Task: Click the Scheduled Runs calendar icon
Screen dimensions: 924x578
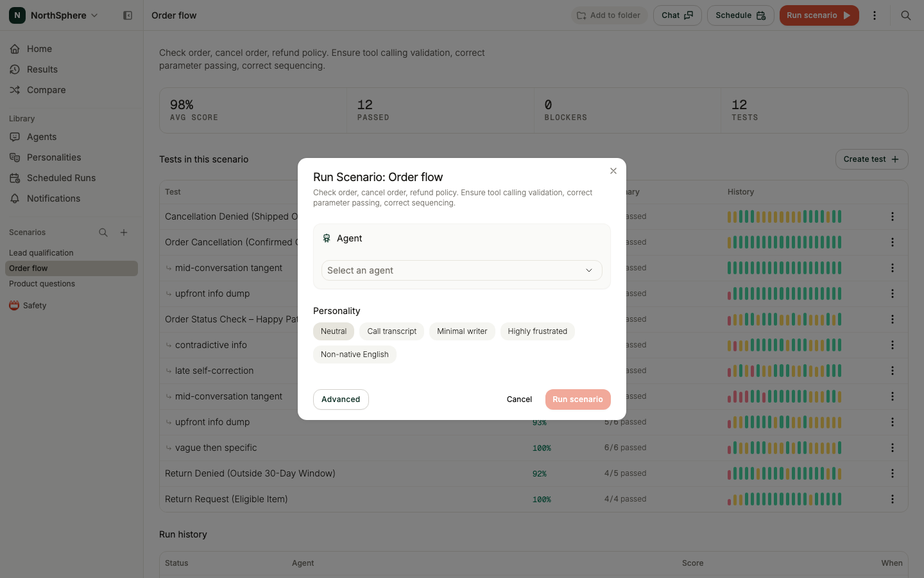Action: [15, 178]
